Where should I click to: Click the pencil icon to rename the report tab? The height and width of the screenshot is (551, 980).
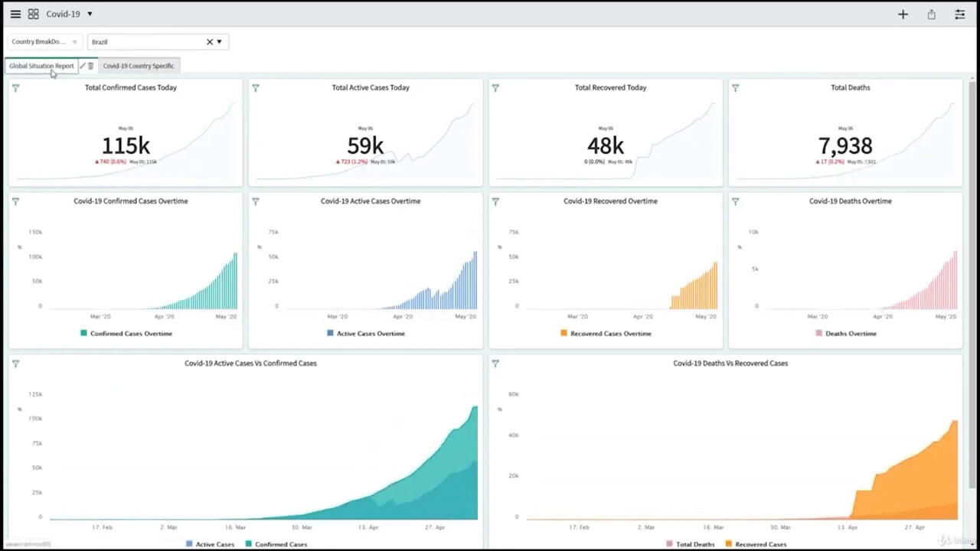pyautogui.click(x=82, y=66)
